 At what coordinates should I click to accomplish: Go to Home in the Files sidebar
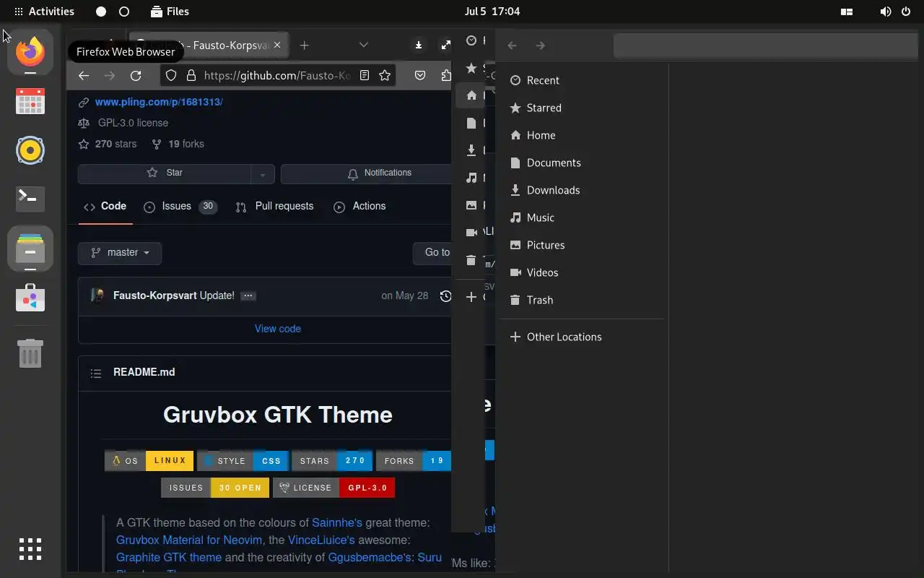(582, 135)
